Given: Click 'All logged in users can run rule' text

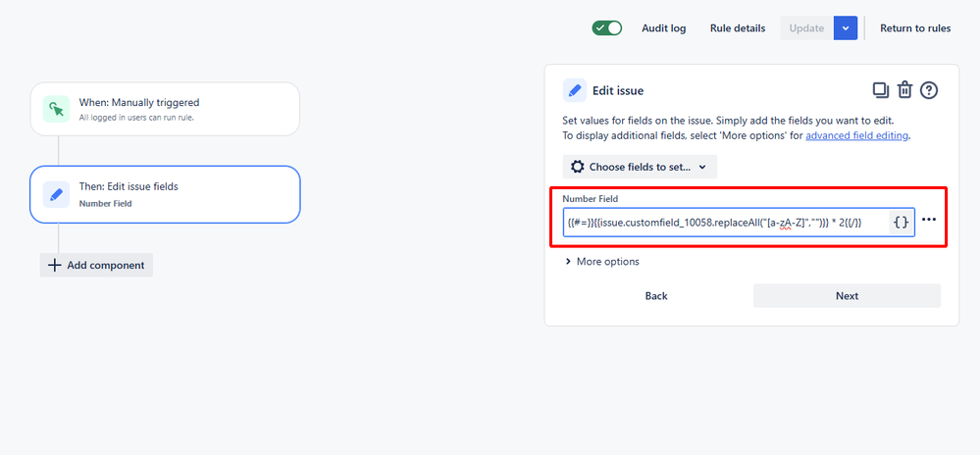Looking at the screenshot, I should 136,117.
